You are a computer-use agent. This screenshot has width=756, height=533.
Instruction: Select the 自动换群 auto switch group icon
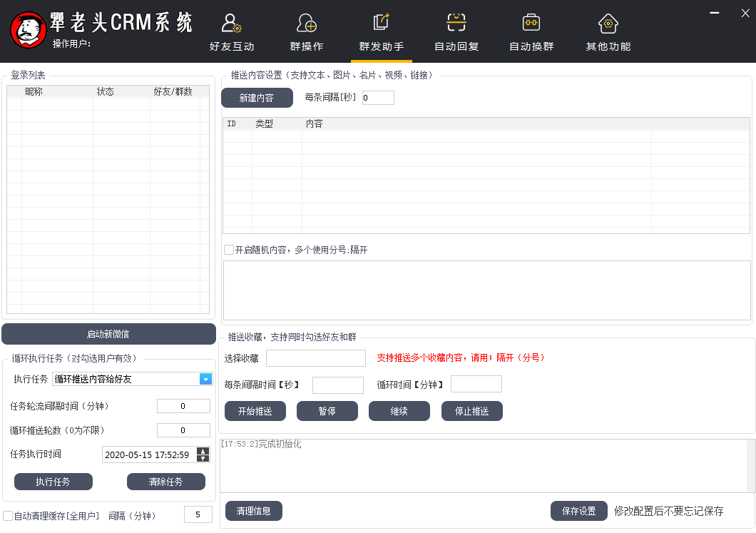(x=531, y=24)
